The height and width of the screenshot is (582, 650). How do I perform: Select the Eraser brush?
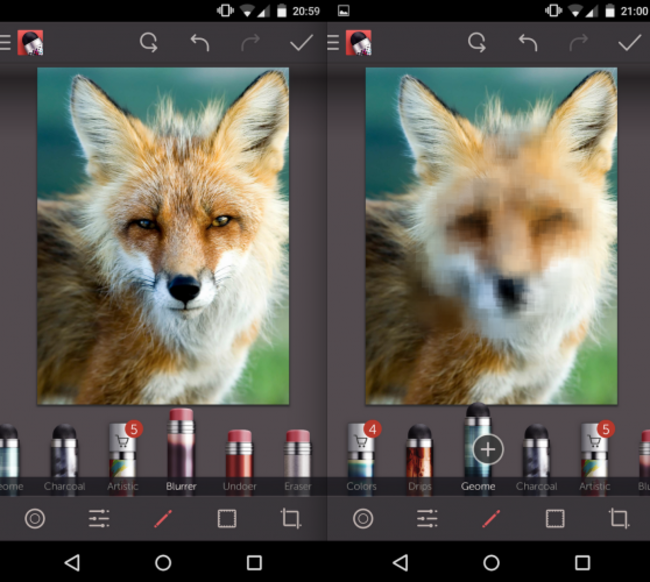tap(298, 461)
